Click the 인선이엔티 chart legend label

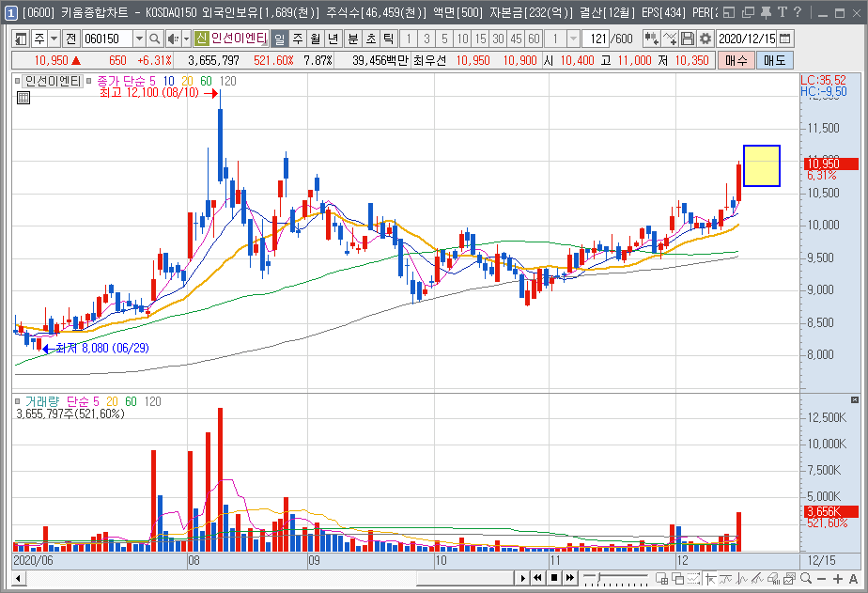coord(54,82)
